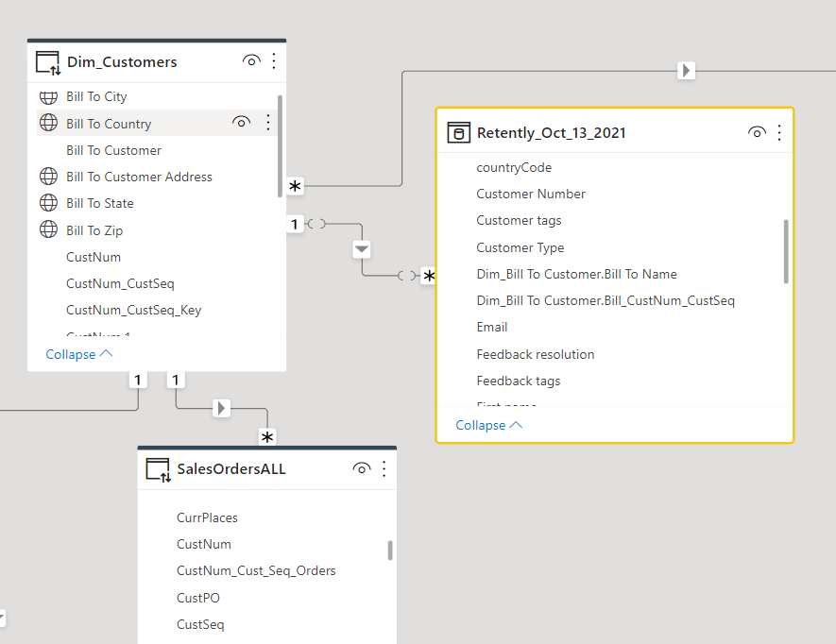Hide the Bill To Country field
This screenshot has height=644, width=836.
[x=241, y=123]
